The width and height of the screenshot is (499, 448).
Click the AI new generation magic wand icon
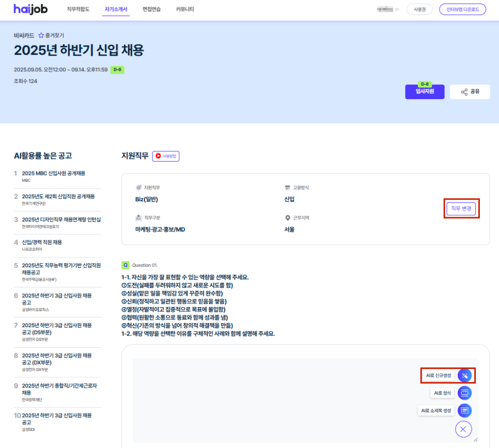[464, 376]
